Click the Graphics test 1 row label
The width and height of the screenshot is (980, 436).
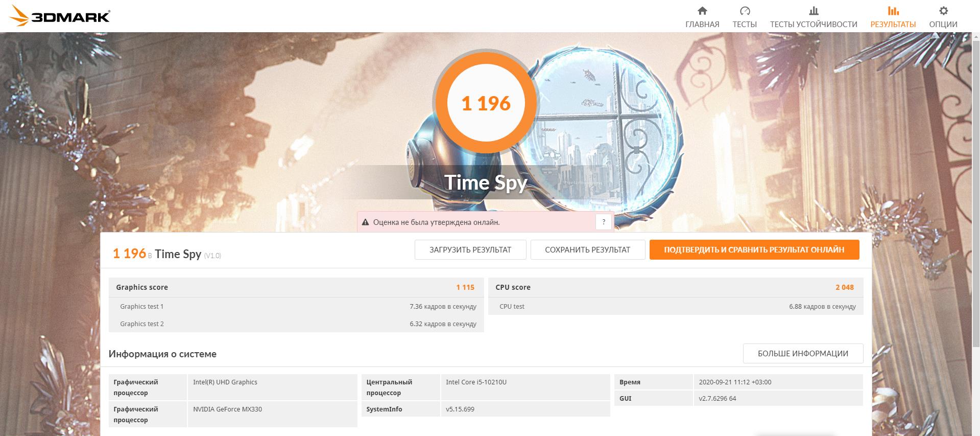142,307
